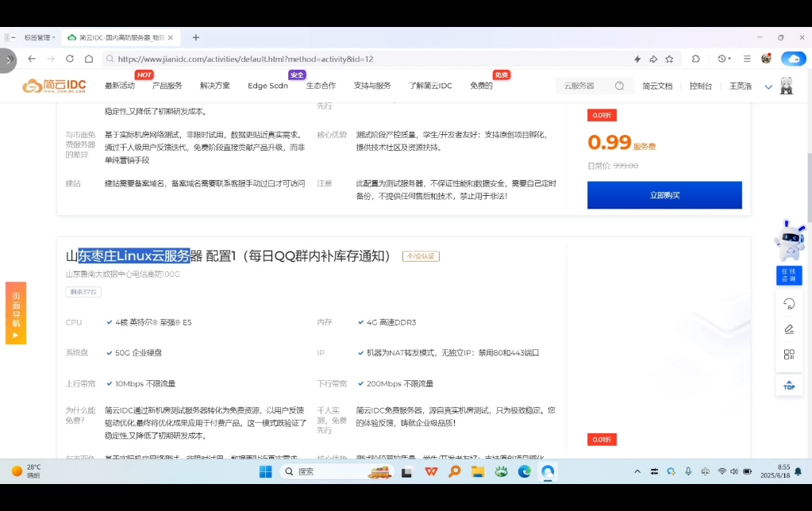Open the notification bell in taskbar

[799, 471]
